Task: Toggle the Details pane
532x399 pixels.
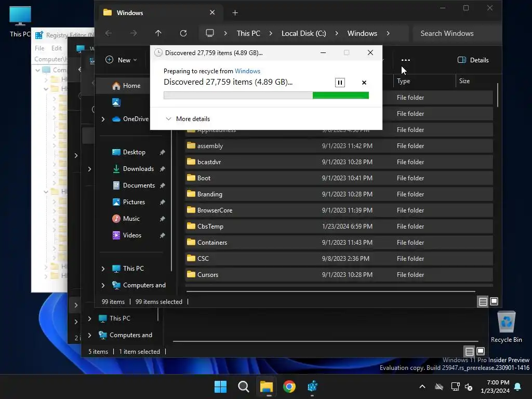Action: point(473,60)
